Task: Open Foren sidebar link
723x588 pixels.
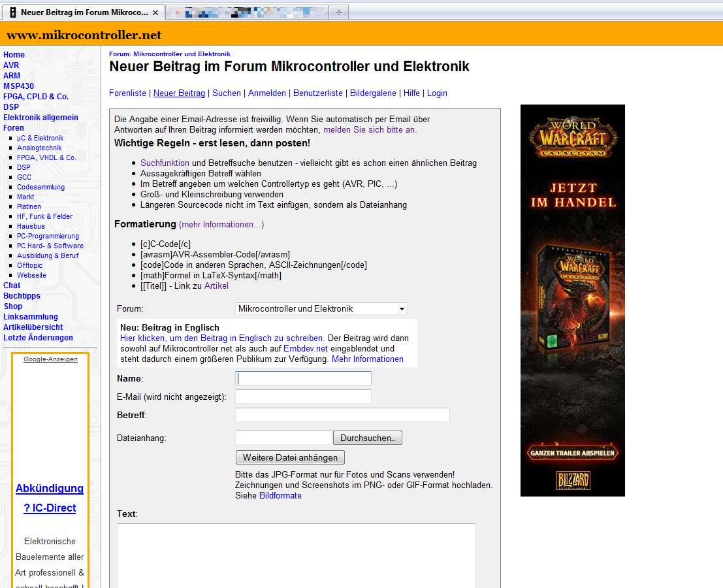Action: (13, 128)
